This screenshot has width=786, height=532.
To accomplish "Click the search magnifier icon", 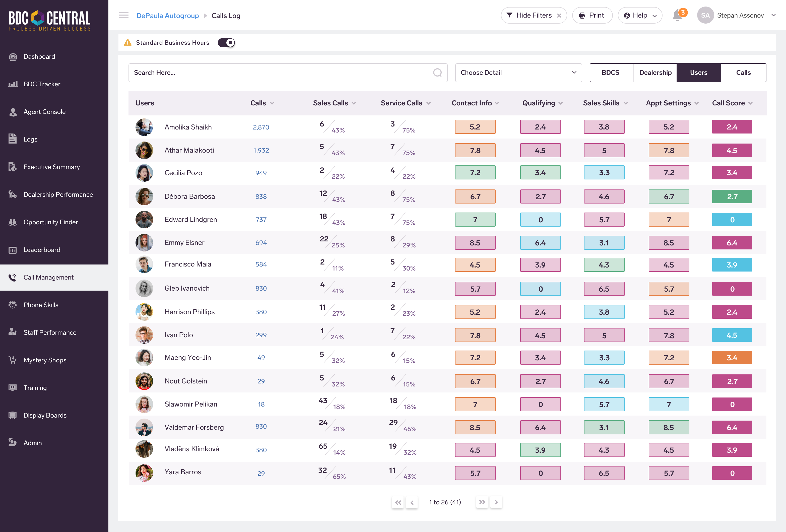I will pyautogui.click(x=437, y=73).
